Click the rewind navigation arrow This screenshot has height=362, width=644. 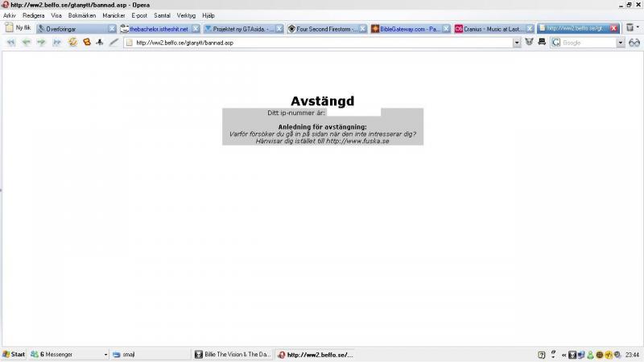coord(10,43)
